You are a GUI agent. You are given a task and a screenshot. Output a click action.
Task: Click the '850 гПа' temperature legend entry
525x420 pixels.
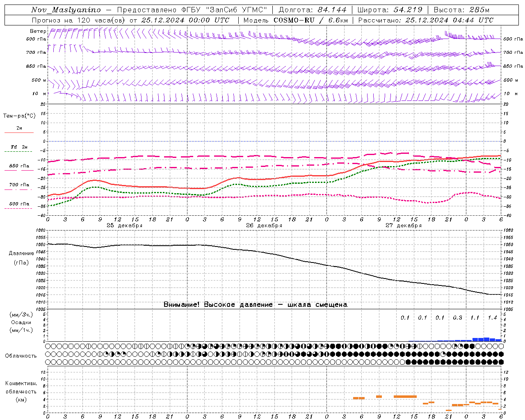[19, 166]
